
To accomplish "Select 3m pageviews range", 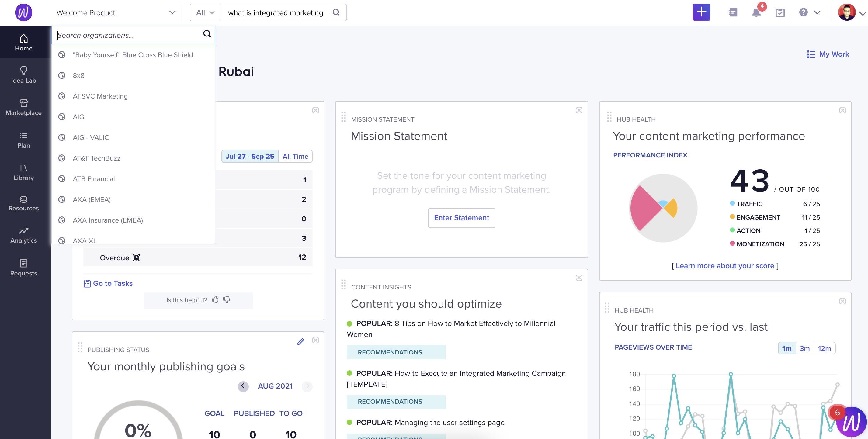I will coord(805,348).
